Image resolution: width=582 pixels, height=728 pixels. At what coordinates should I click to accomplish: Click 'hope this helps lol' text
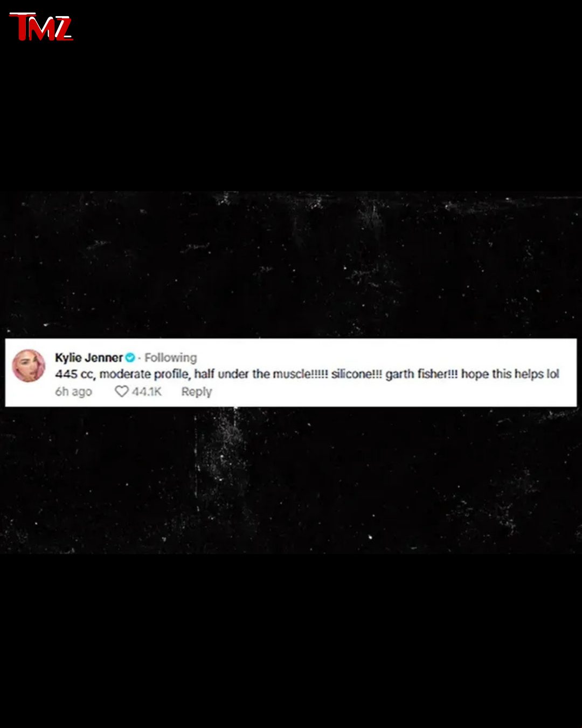510,374
